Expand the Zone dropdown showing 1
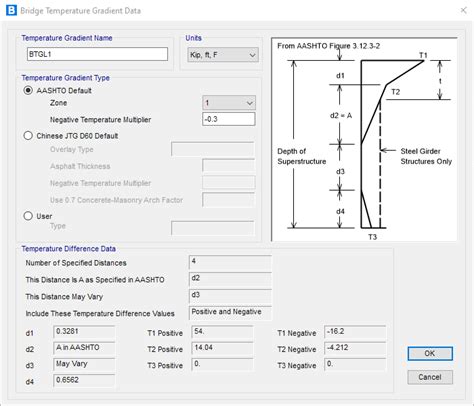Image resolution: width=474 pixels, height=406 pixels. (x=229, y=103)
